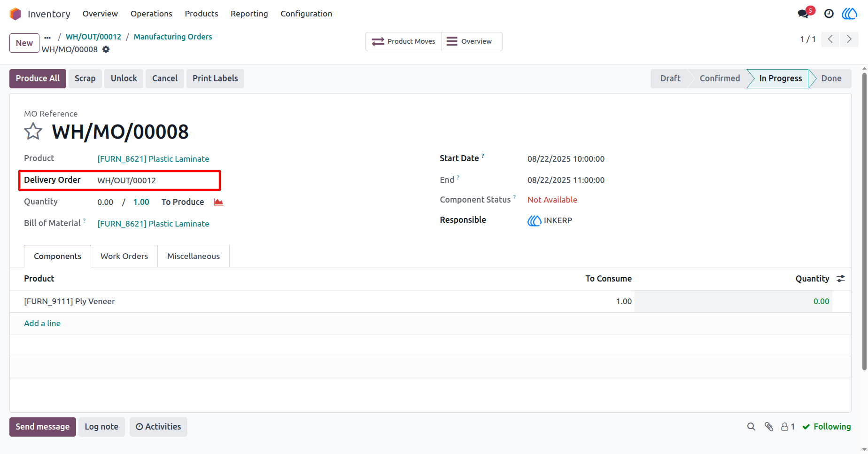Select the [FURN_9111] Ply Veneer row
The image size is (868, 454).
coord(430,301)
